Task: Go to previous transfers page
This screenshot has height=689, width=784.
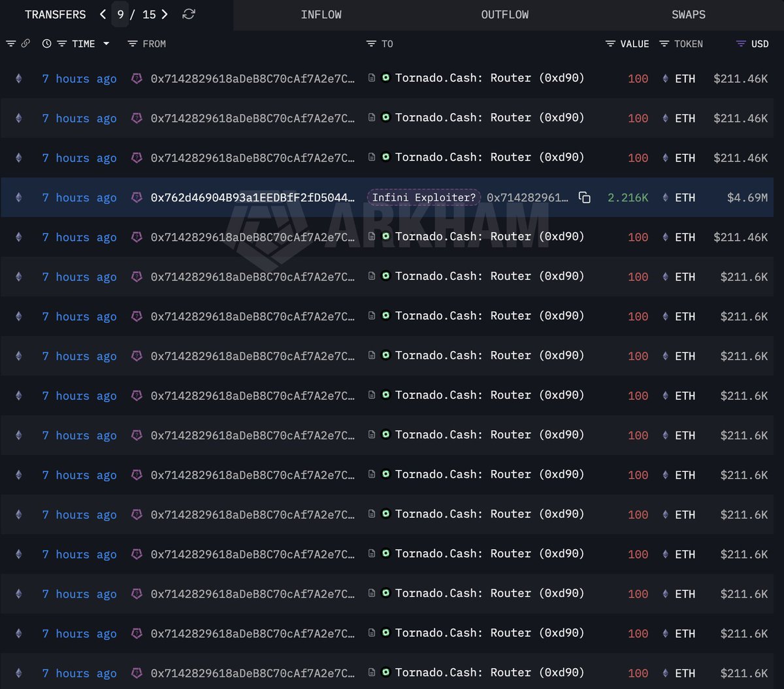Action: [103, 14]
